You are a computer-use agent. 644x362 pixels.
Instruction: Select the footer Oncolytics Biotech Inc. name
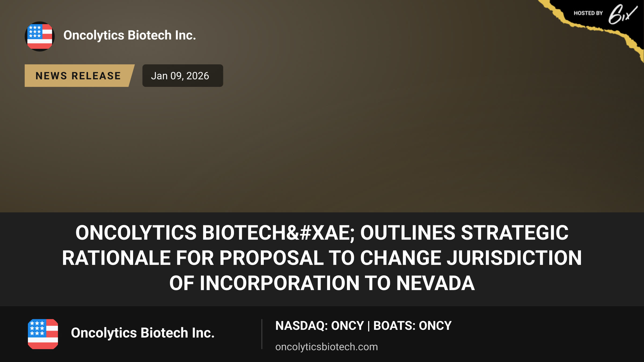[142, 333]
